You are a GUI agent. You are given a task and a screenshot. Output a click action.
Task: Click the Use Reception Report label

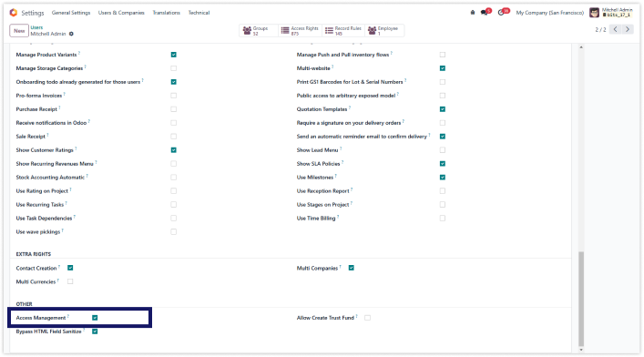322,191
